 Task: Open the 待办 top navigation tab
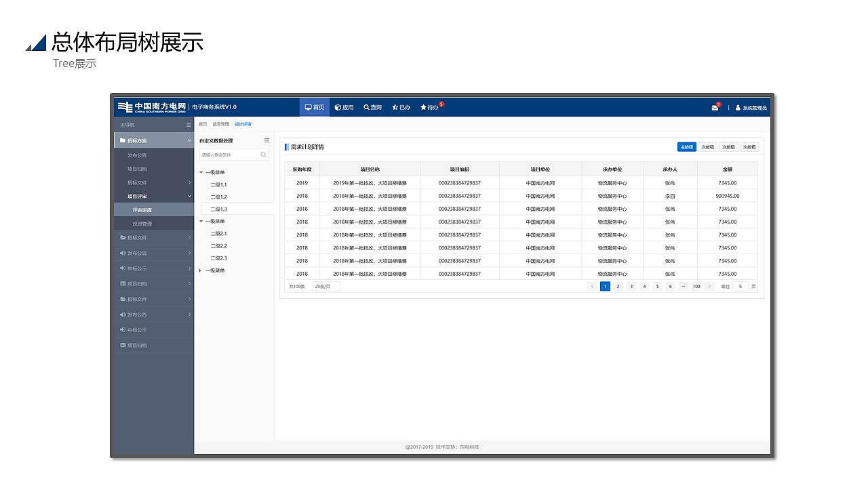(431, 107)
